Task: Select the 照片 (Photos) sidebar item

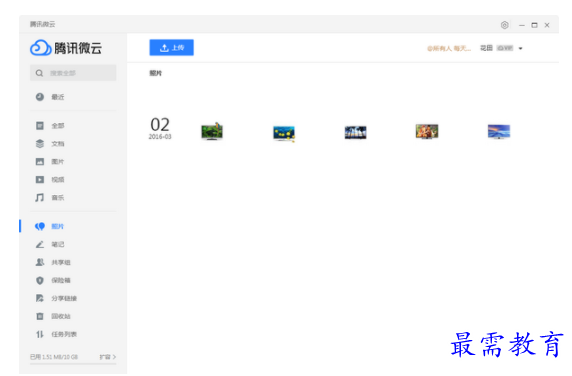Action: click(50, 226)
